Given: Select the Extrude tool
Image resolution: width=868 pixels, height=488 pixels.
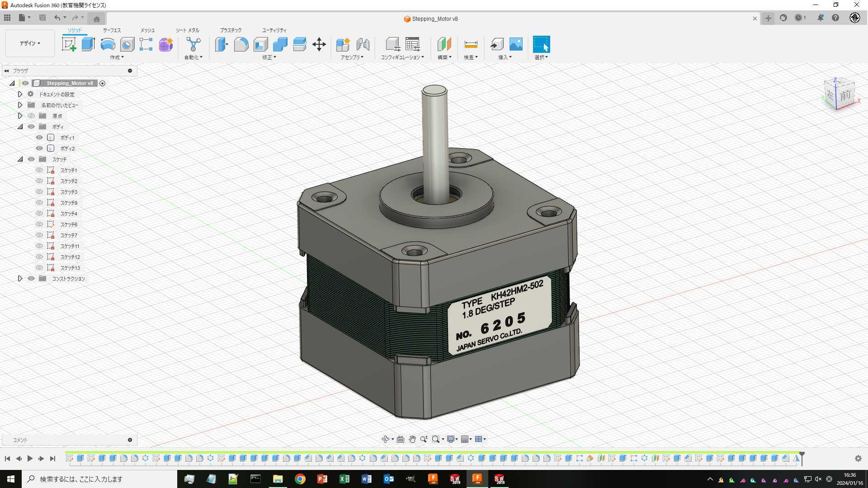Looking at the screenshot, I should (x=88, y=44).
